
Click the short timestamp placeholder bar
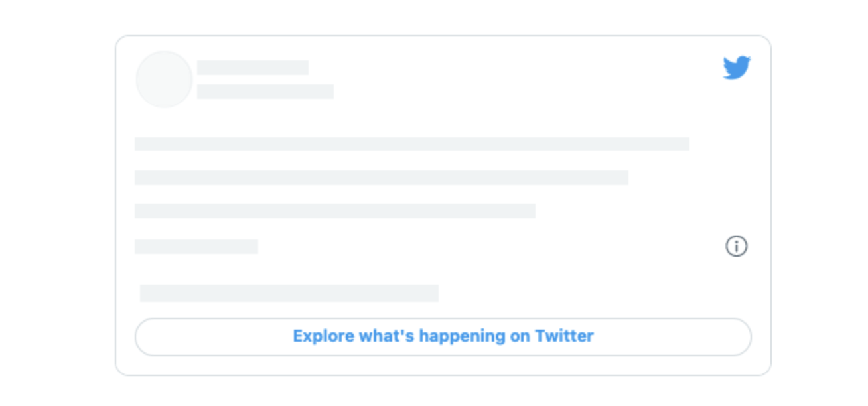(x=196, y=247)
